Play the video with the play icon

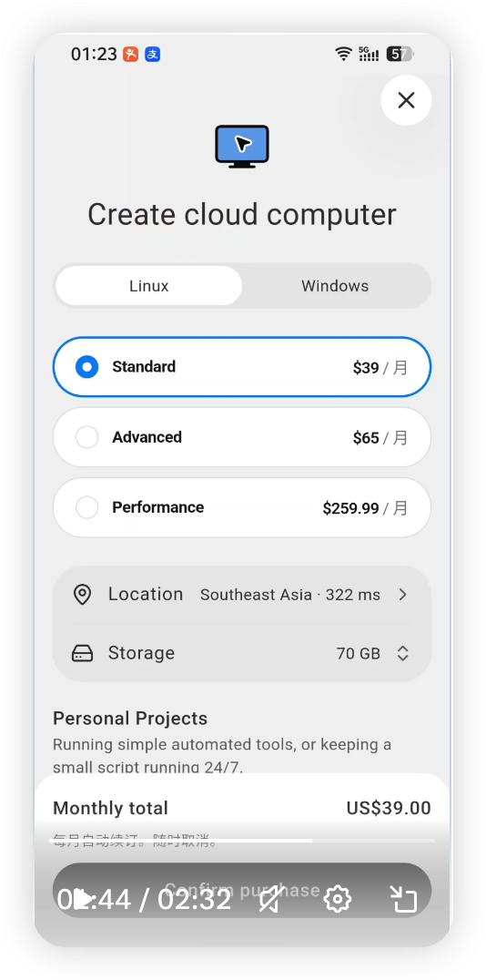[x=82, y=899]
